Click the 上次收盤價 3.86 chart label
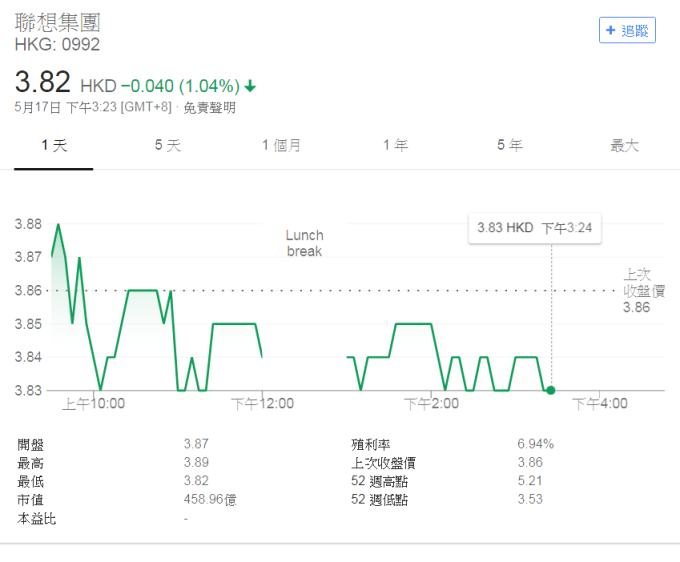The image size is (680, 562). click(644, 291)
